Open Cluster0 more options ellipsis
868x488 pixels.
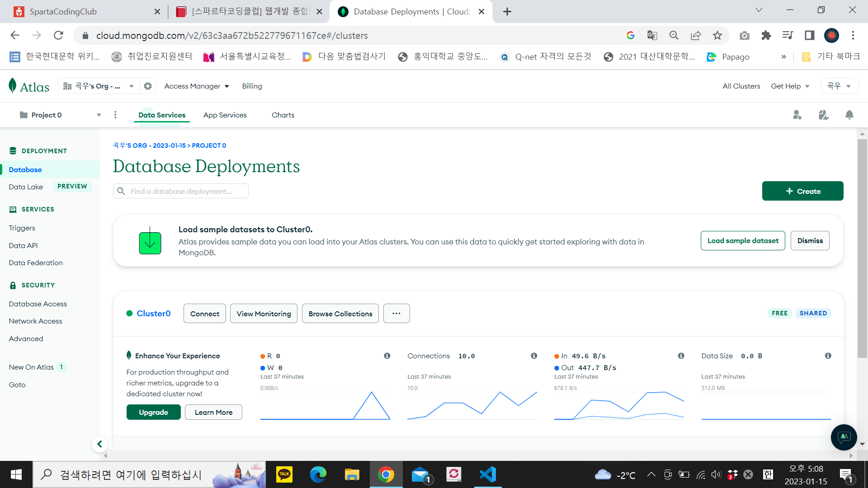click(x=396, y=313)
